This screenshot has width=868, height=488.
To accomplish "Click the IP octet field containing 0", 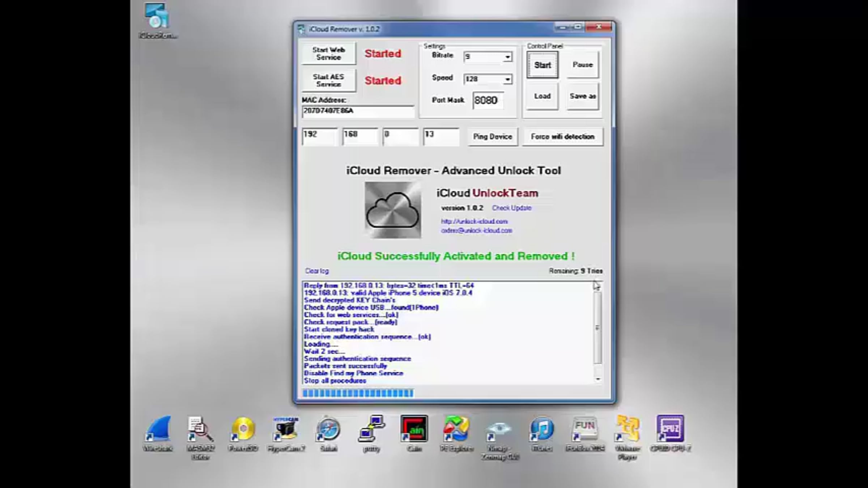I will tap(401, 136).
